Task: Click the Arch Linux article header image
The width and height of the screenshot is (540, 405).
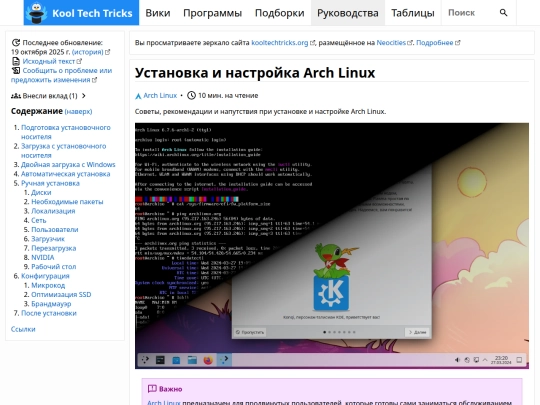Action: click(x=332, y=246)
